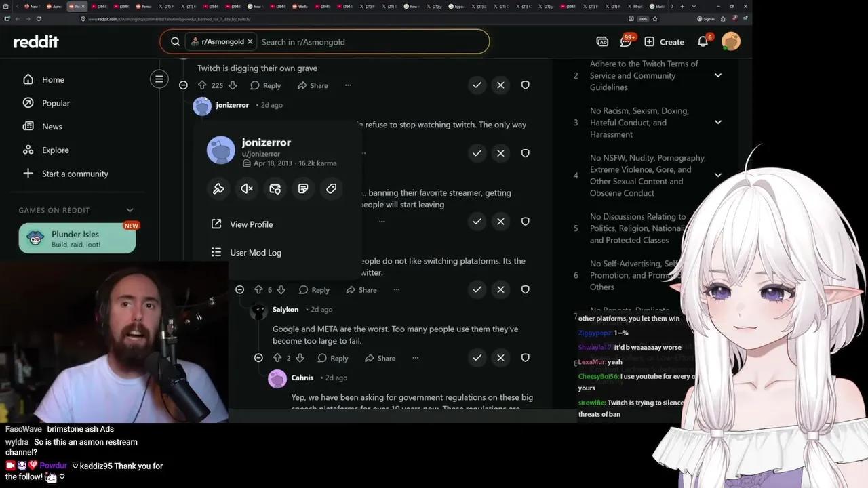868x488 pixels.
Task: Approve the 'Twitch is digging' comment
Action: pyautogui.click(x=477, y=85)
